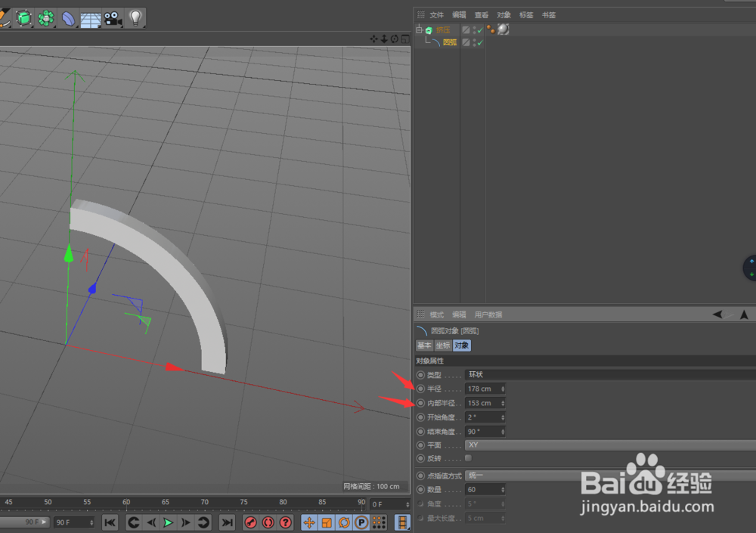Screen dimensions: 756x533
Task: Click the green array/cloner flower icon
Action: tap(46, 18)
